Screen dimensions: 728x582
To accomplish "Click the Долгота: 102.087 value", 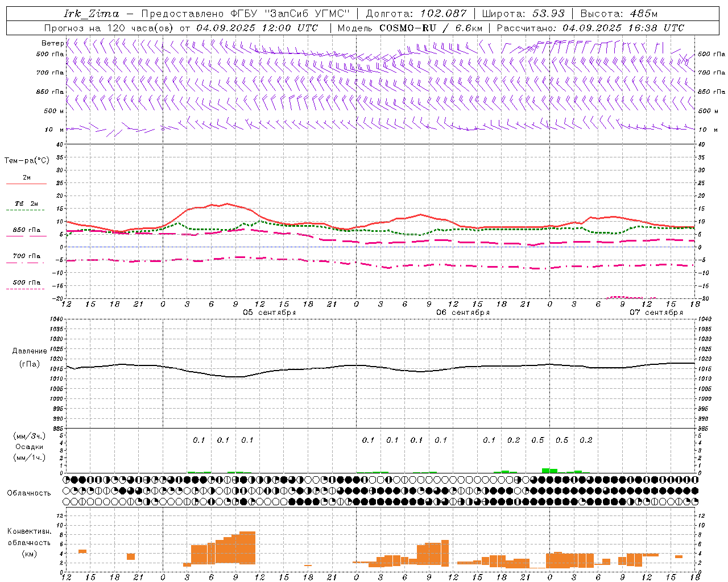I will point(416,14).
